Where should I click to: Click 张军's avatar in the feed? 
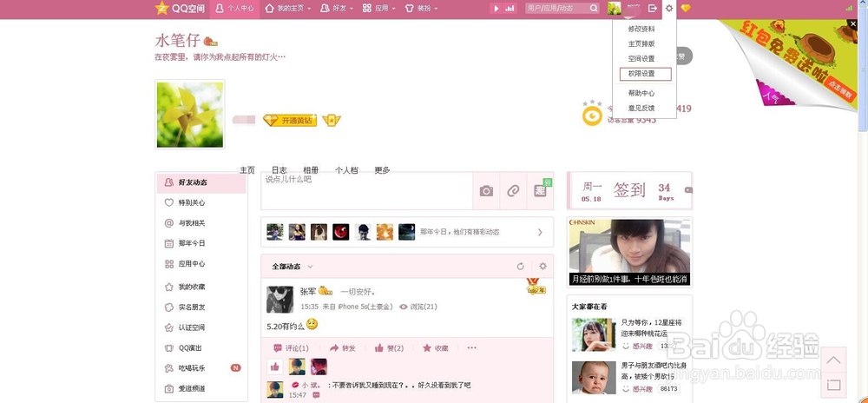[x=280, y=300]
